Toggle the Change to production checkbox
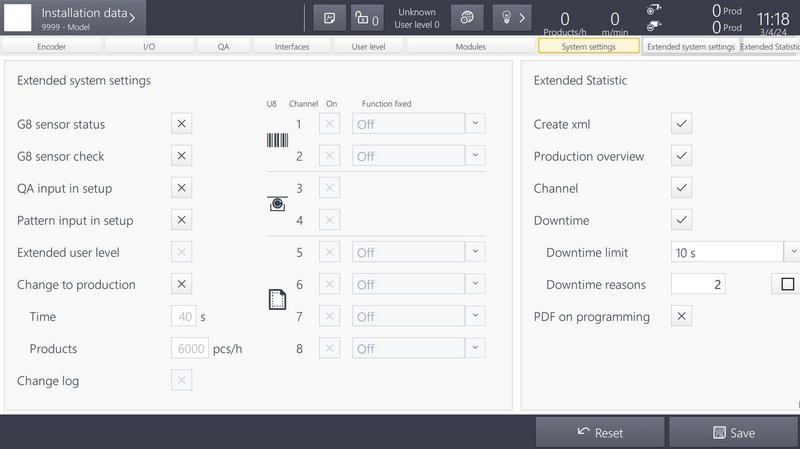The width and height of the screenshot is (800, 449). coord(182,284)
